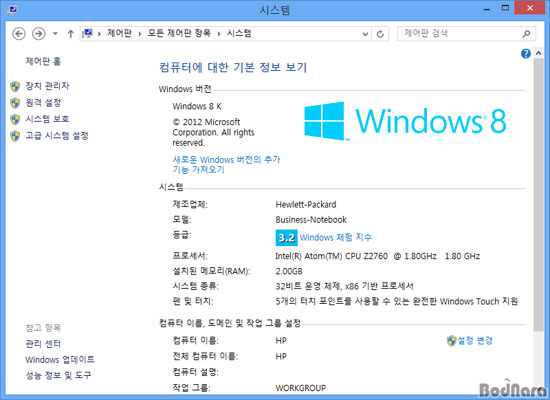The image size is (550, 400).
Task: Click the shield icon beside 원격 설정
Action: click(15, 103)
